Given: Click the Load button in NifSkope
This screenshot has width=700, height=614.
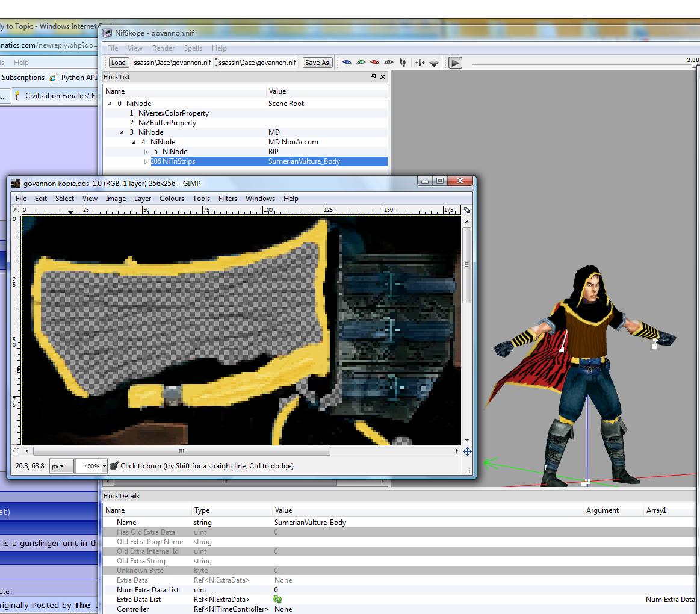Looking at the screenshot, I should (119, 63).
